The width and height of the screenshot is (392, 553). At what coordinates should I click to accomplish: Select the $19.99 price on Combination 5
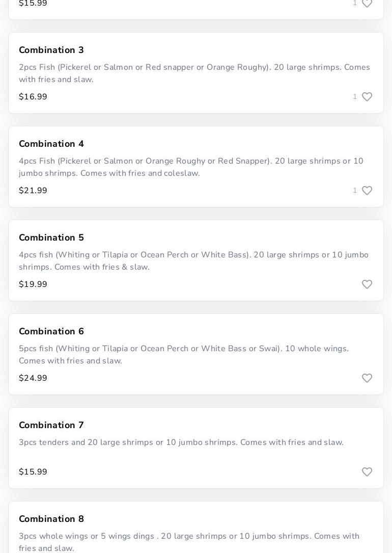[33, 284]
